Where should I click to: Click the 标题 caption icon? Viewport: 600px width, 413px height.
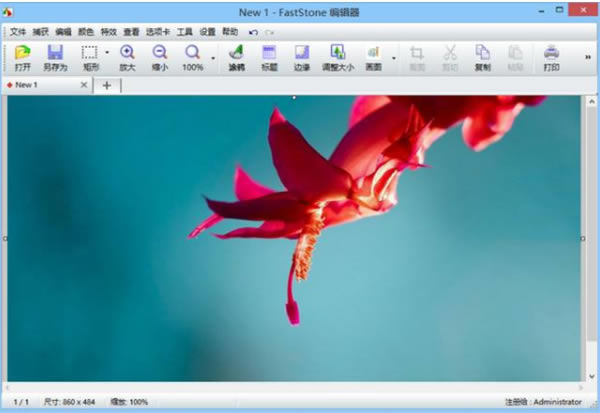[x=269, y=53]
